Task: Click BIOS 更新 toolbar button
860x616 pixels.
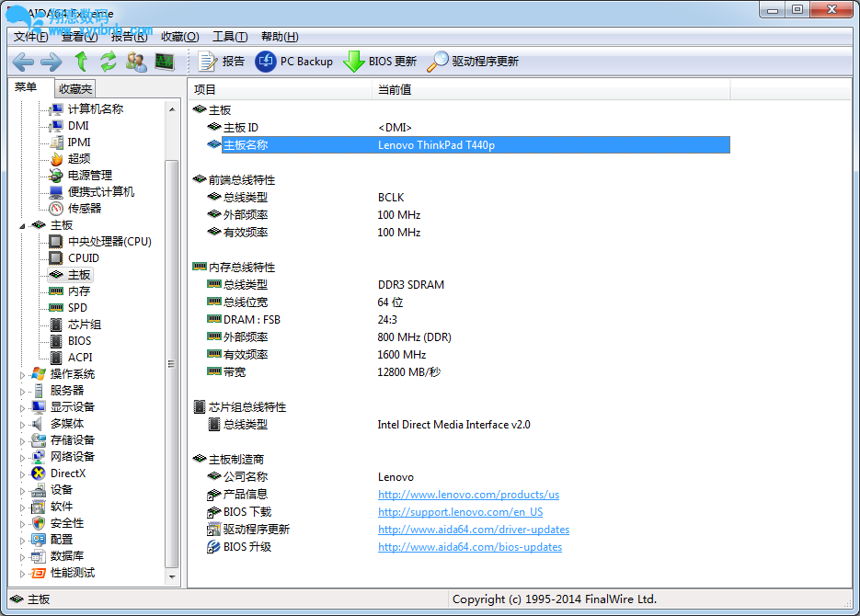Action: [x=380, y=62]
